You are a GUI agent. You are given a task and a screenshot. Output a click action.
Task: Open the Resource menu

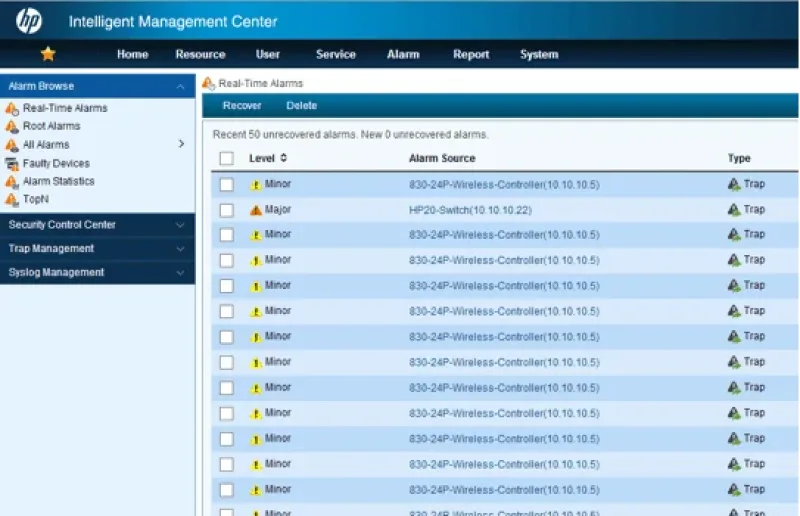pos(201,54)
